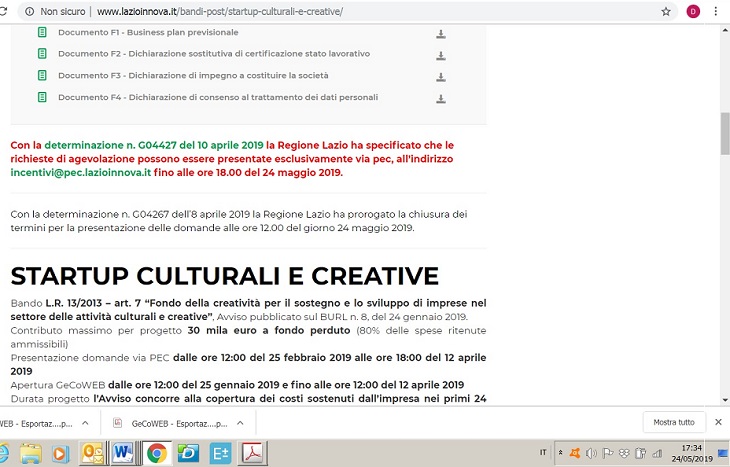
Task: Click the page vertical scrollbar thumb
Action: (x=724, y=133)
